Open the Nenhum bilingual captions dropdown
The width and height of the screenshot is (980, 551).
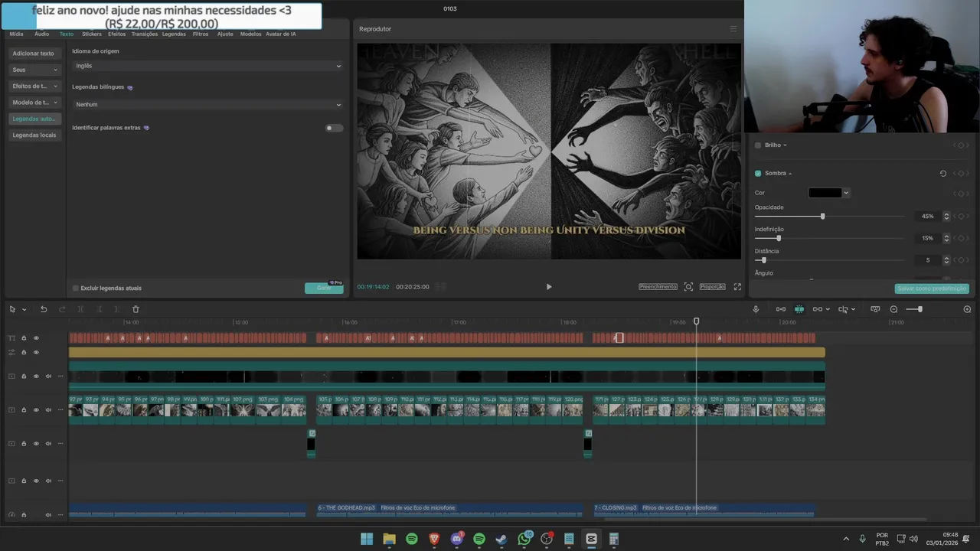(207, 105)
